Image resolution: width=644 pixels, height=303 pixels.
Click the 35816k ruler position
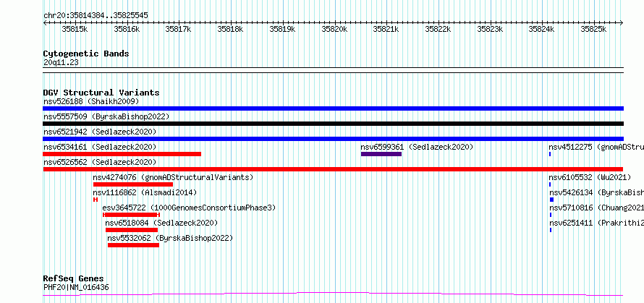pyautogui.click(x=127, y=29)
